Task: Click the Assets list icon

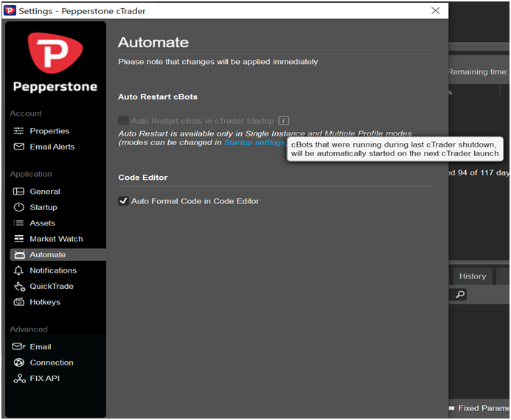Action: pyautogui.click(x=18, y=223)
